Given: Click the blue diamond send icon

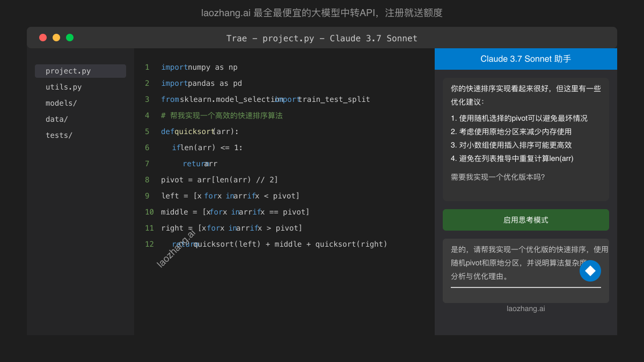Looking at the screenshot, I should [590, 271].
